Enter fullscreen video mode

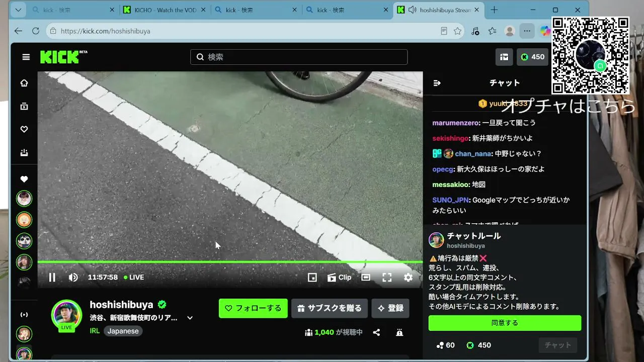(x=387, y=277)
